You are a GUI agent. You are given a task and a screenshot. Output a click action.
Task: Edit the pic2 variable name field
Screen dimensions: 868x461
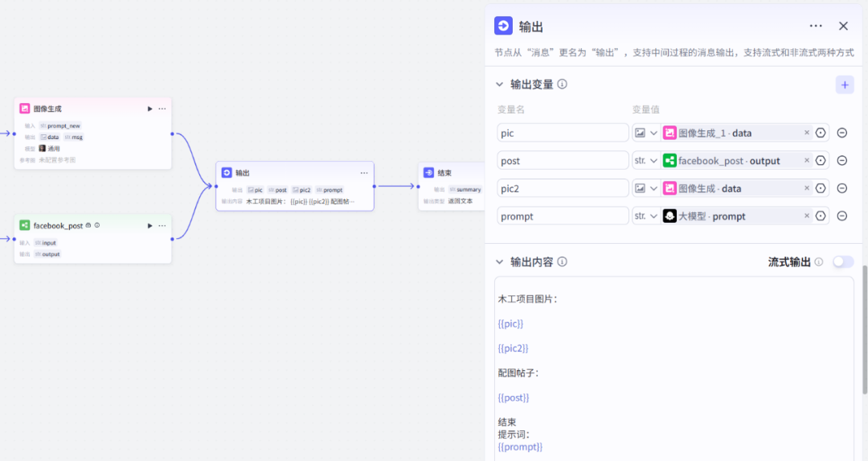point(563,188)
